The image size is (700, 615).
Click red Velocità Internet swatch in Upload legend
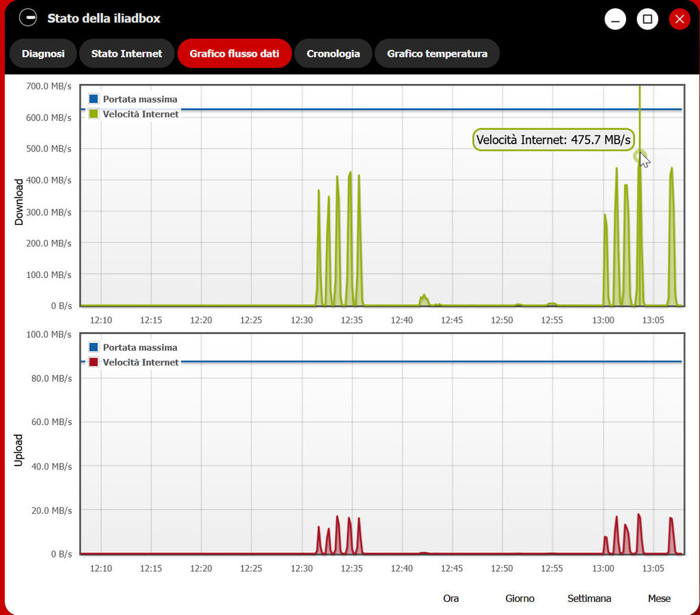pyautogui.click(x=94, y=362)
